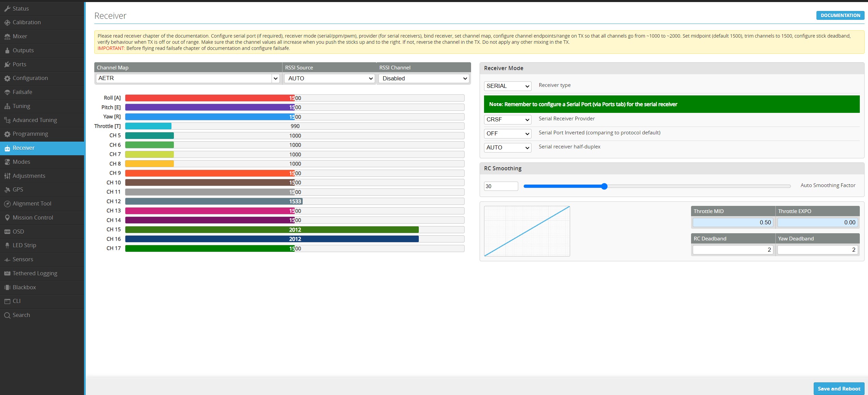Open the Modes tab

tap(21, 162)
